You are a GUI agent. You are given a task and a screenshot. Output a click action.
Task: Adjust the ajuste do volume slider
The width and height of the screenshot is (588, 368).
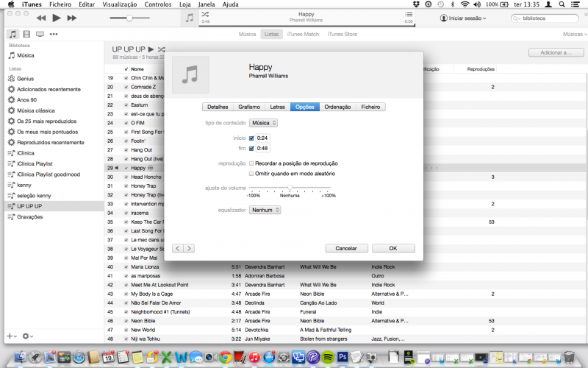pyautogui.click(x=290, y=188)
